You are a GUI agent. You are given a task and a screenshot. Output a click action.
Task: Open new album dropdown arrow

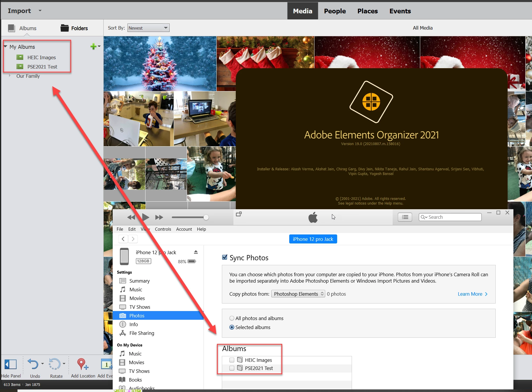tap(99, 46)
